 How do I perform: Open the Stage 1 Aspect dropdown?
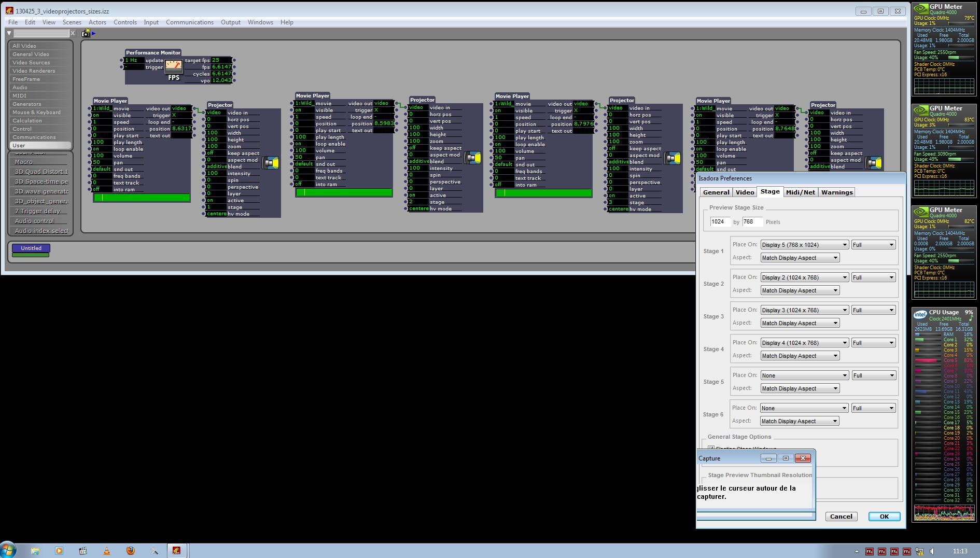(x=800, y=258)
